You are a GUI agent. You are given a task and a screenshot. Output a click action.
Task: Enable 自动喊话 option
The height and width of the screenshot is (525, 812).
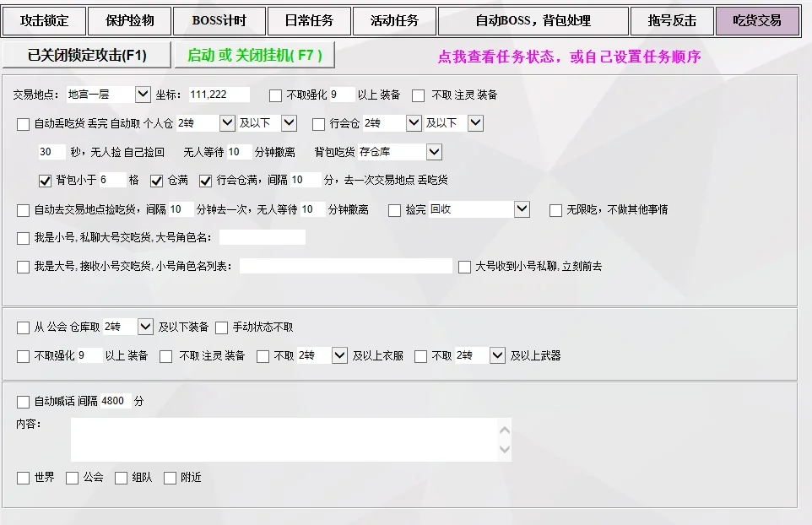23,401
